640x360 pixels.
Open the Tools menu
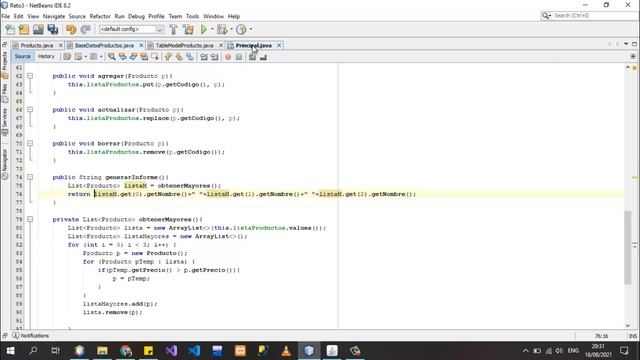(x=192, y=16)
